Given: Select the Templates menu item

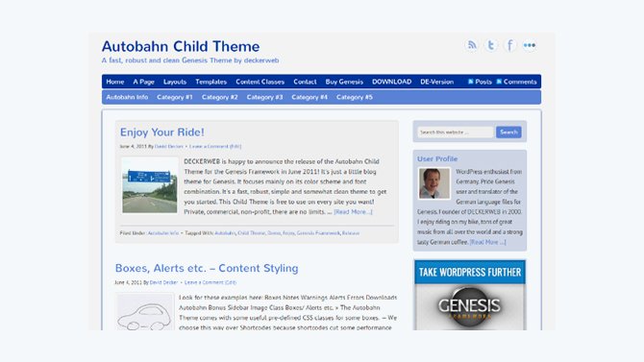Looking at the screenshot, I should point(211,82).
